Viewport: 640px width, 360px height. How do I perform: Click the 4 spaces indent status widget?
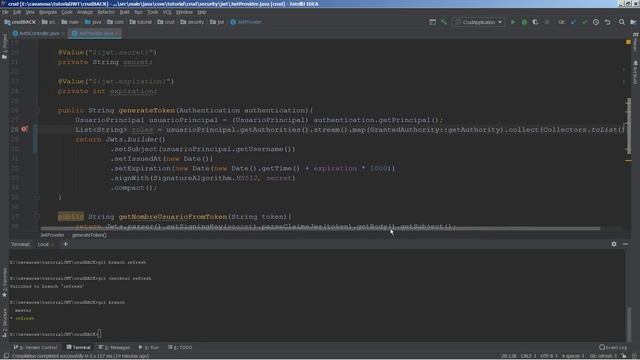coord(573,356)
